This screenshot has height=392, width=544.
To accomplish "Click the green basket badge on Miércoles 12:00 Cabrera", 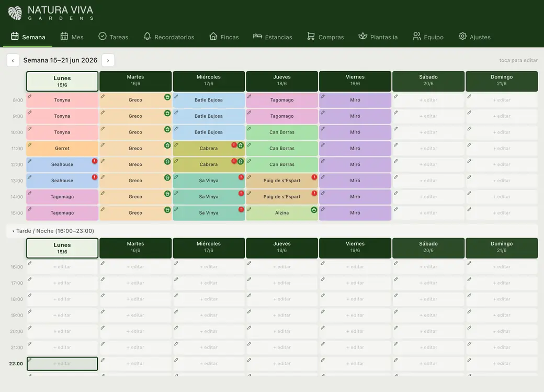I will pyautogui.click(x=241, y=161).
